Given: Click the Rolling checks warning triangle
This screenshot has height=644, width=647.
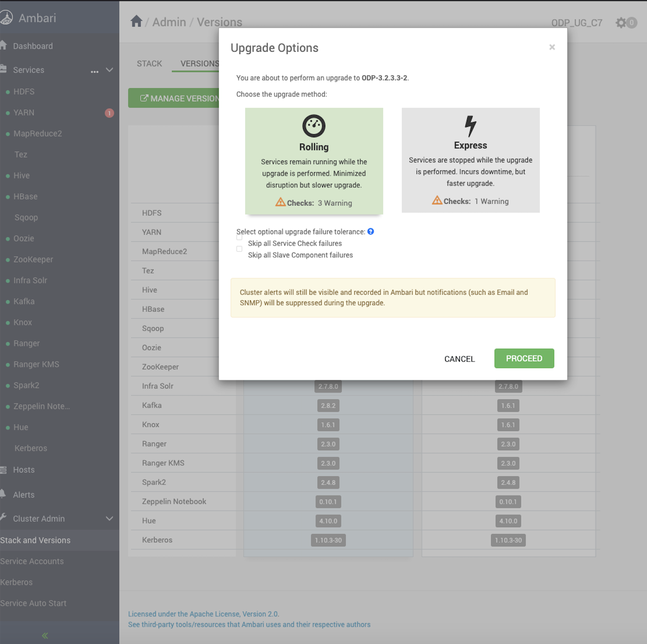Looking at the screenshot, I should pos(281,202).
